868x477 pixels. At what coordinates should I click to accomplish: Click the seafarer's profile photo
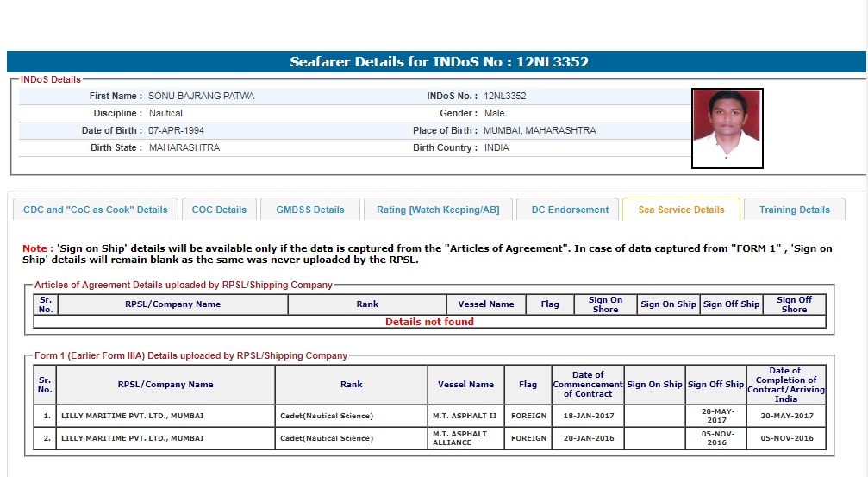[727, 128]
